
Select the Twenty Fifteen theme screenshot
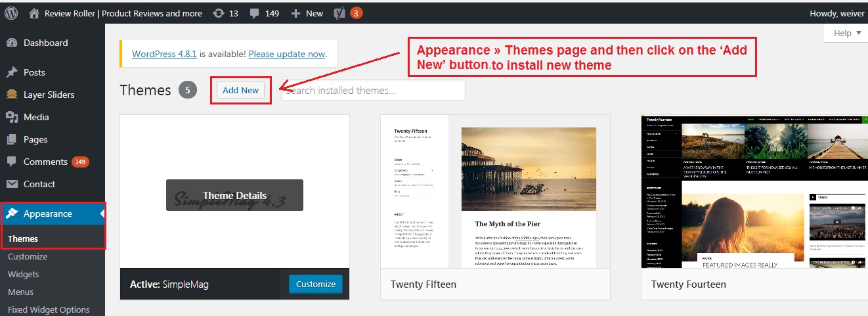[x=495, y=192]
